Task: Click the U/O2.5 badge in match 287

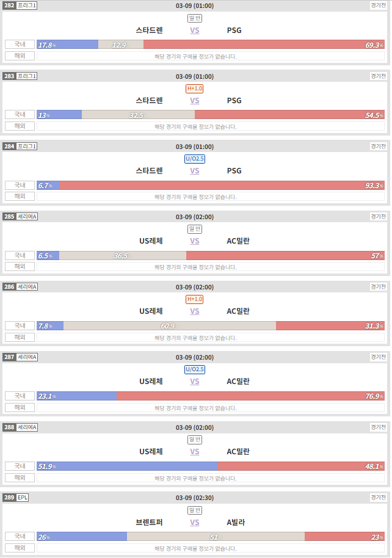Action: coord(194,369)
